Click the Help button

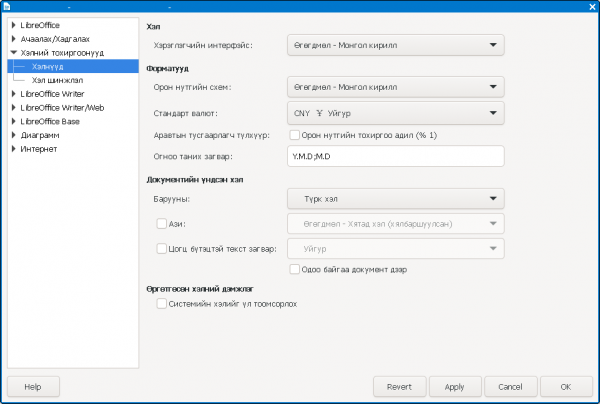pos(33,387)
